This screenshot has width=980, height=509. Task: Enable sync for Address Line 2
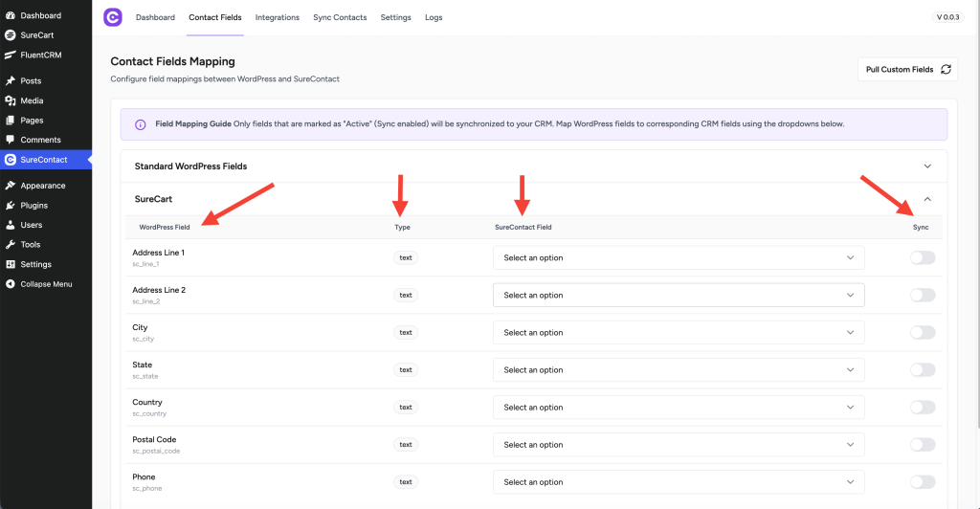pos(923,295)
